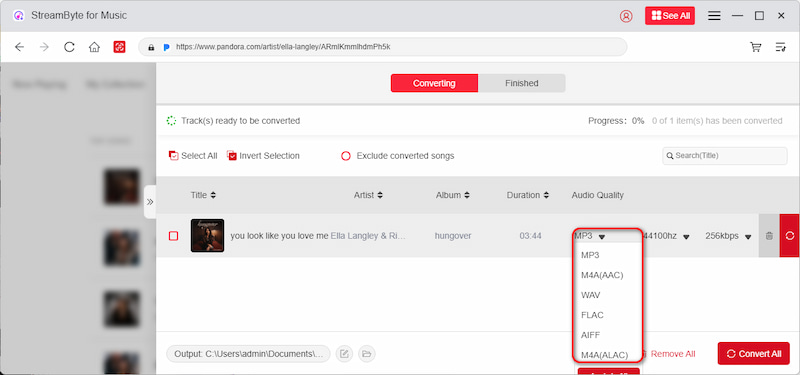This screenshot has width=800, height=375.
Task: Click the 'Audio Quality' column header
Action: 597,195
